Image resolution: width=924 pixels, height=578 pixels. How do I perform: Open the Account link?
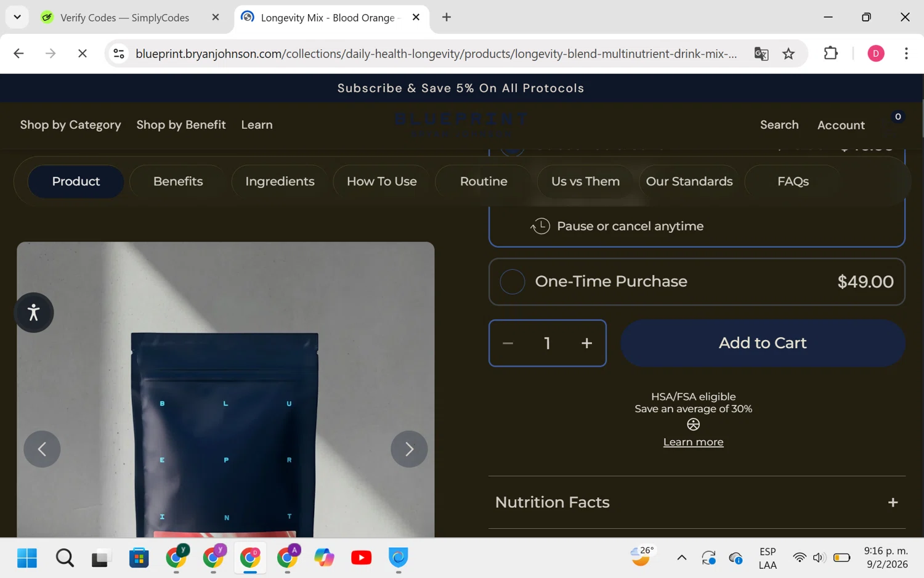[841, 125]
